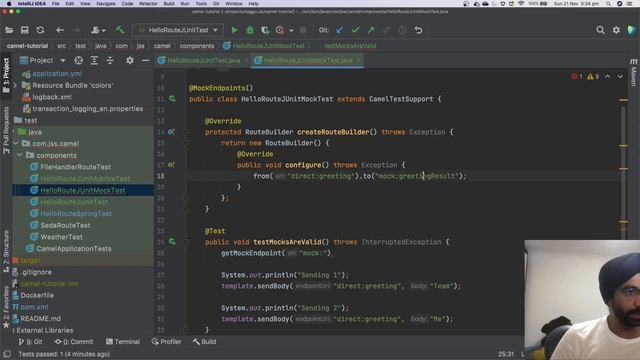Collapse the components package

point(19,156)
